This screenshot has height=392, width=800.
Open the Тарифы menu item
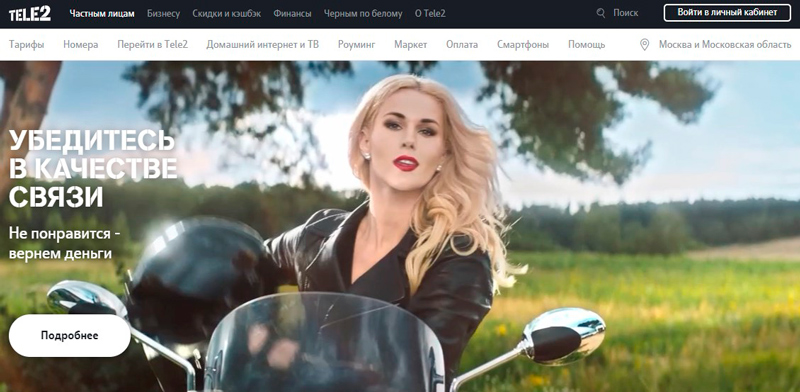click(x=27, y=45)
